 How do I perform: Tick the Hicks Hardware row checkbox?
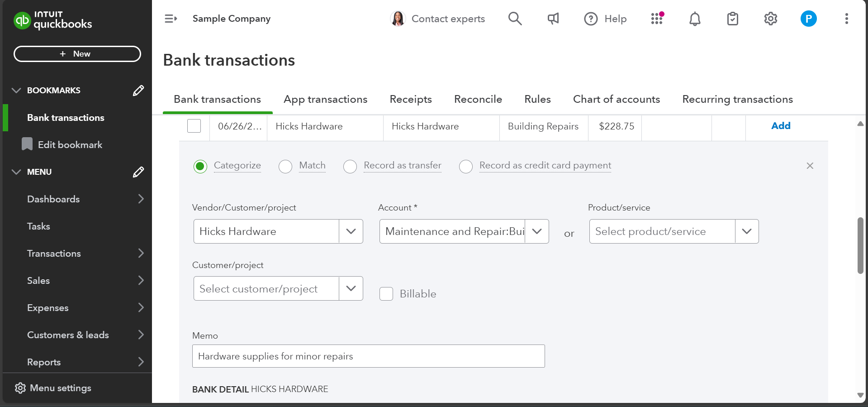[194, 126]
